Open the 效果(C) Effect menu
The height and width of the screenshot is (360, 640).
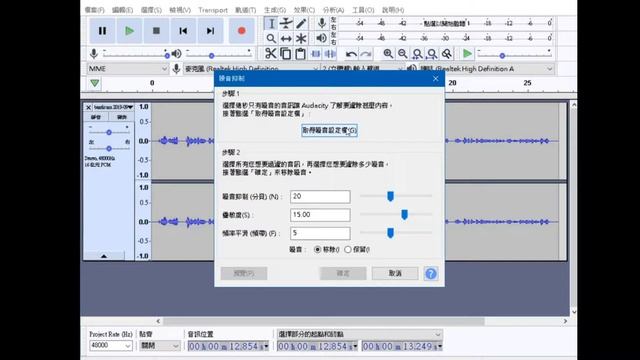point(304,10)
